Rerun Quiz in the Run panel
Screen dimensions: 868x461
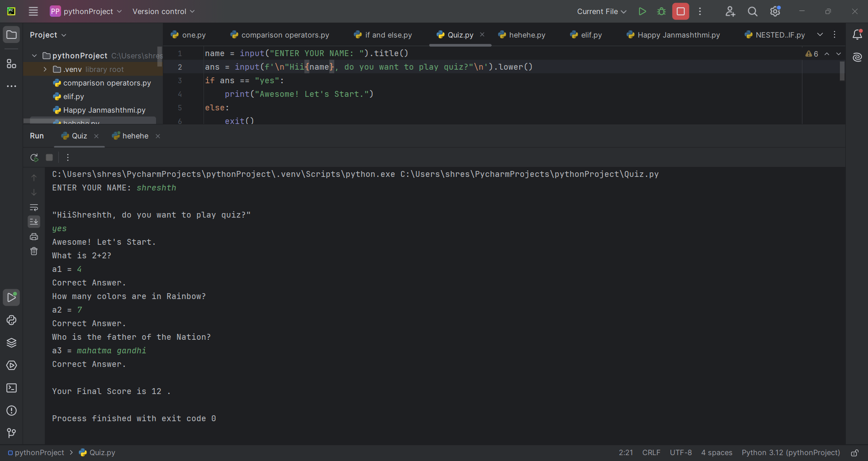pos(34,157)
